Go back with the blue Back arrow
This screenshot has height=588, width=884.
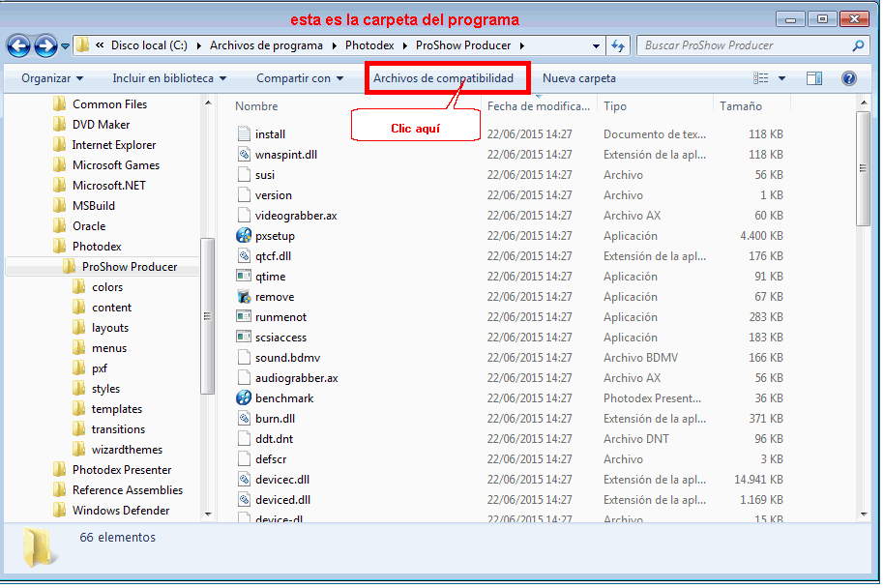tap(18, 45)
